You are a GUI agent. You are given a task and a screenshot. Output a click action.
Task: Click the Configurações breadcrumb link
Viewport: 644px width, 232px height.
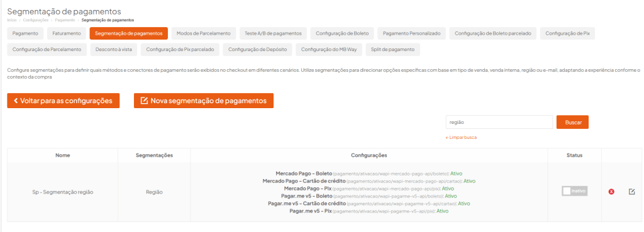coord(36,19)
